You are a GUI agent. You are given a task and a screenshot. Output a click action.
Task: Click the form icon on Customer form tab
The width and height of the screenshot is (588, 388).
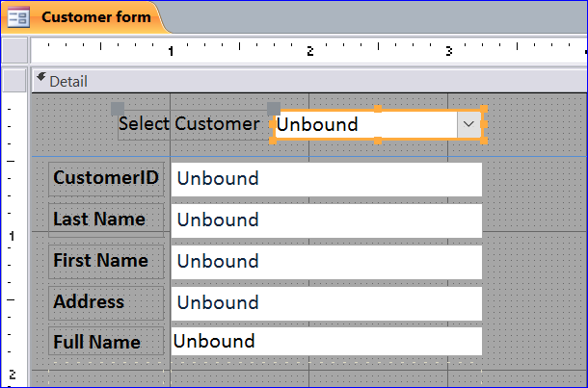point(18,17)
